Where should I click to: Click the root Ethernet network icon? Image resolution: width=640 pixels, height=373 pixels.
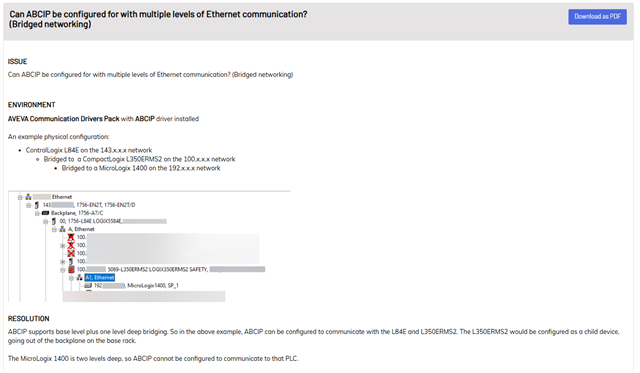[28, 197]
